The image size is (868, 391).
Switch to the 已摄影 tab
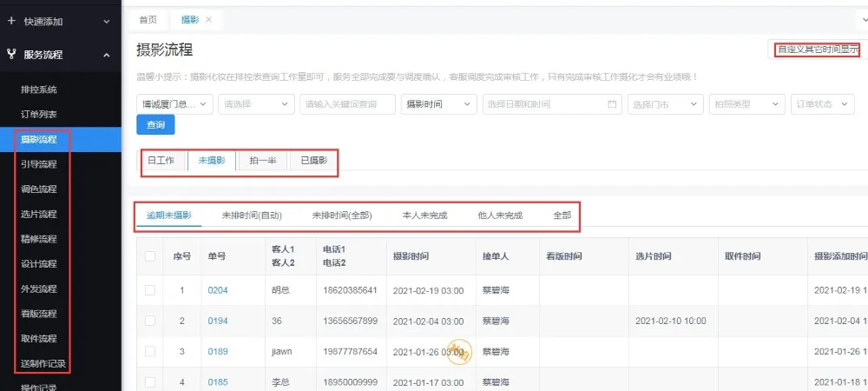313,161
